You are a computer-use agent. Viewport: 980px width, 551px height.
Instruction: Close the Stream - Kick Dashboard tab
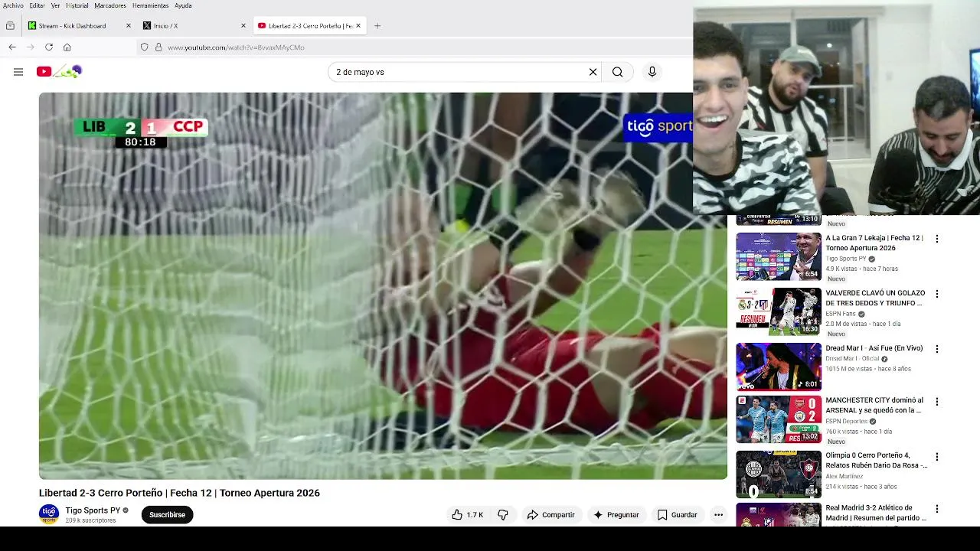coord(129,26)
